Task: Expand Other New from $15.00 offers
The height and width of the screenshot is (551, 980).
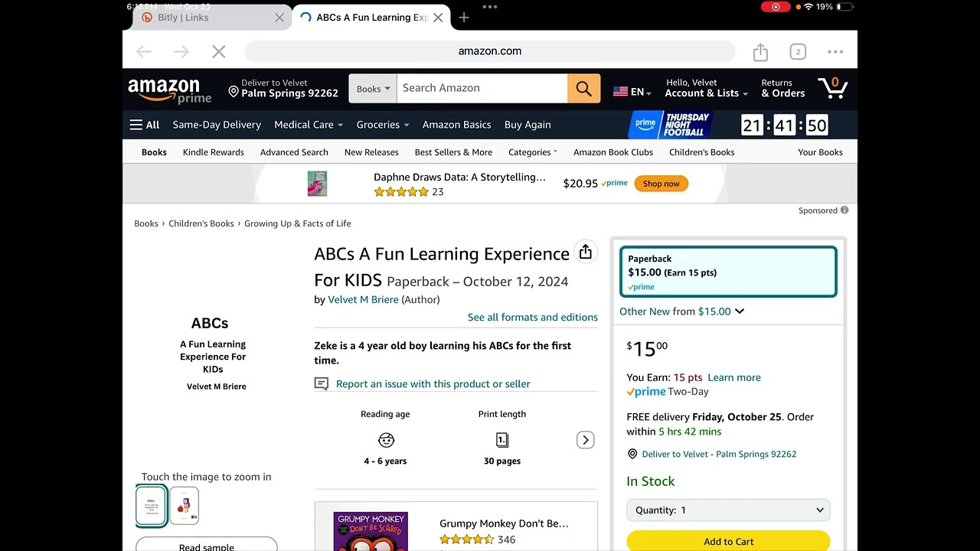Action: coord(681,311)
